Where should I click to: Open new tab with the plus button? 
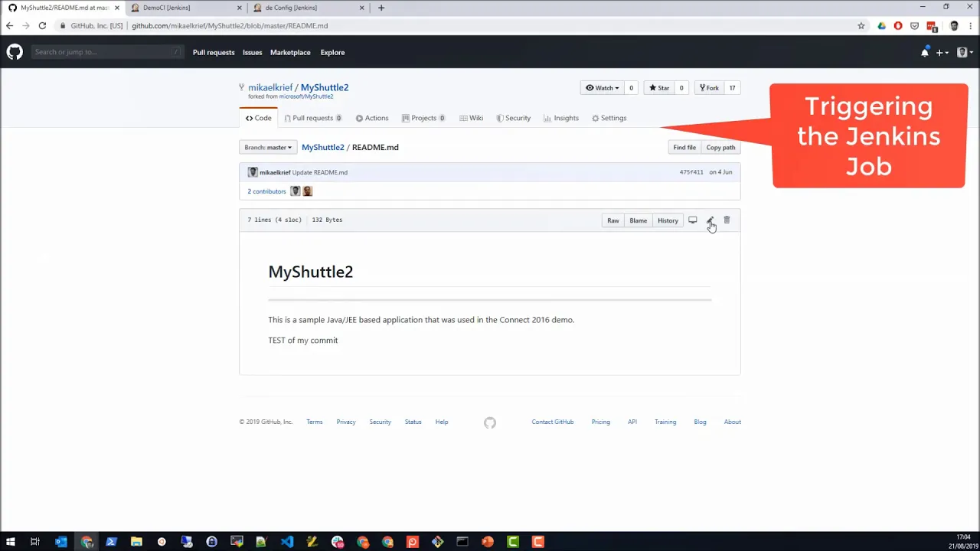381,8
